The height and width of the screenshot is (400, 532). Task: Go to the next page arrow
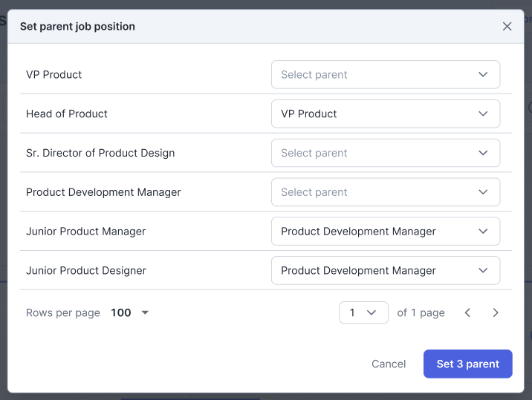click(496, 313)
